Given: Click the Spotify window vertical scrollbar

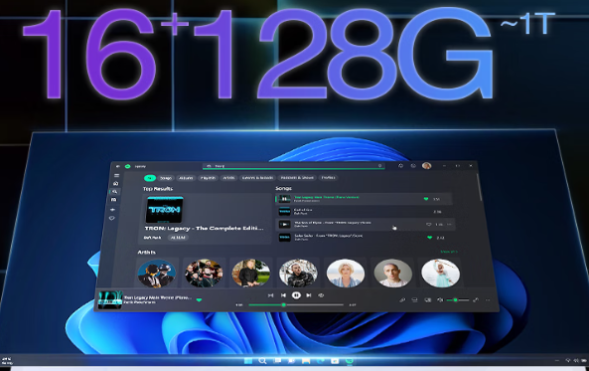Looking at the screenshot, I should click(x=480, y=187).
